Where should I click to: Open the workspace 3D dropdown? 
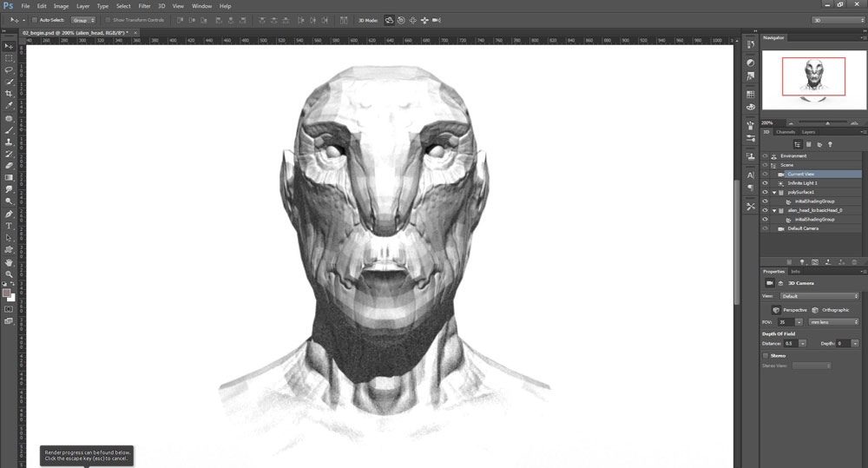pos(838,20)
